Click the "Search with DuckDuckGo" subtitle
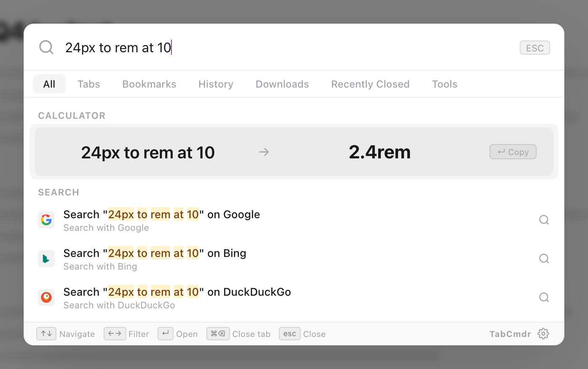The height and width of the screenshot is (369, 588). [x=119, y=305]
